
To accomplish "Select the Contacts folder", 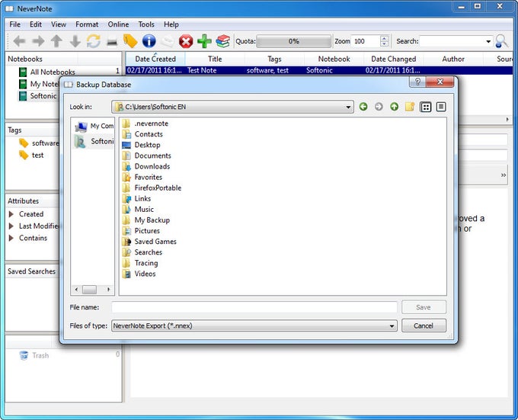I will click(x=142, y=134).
